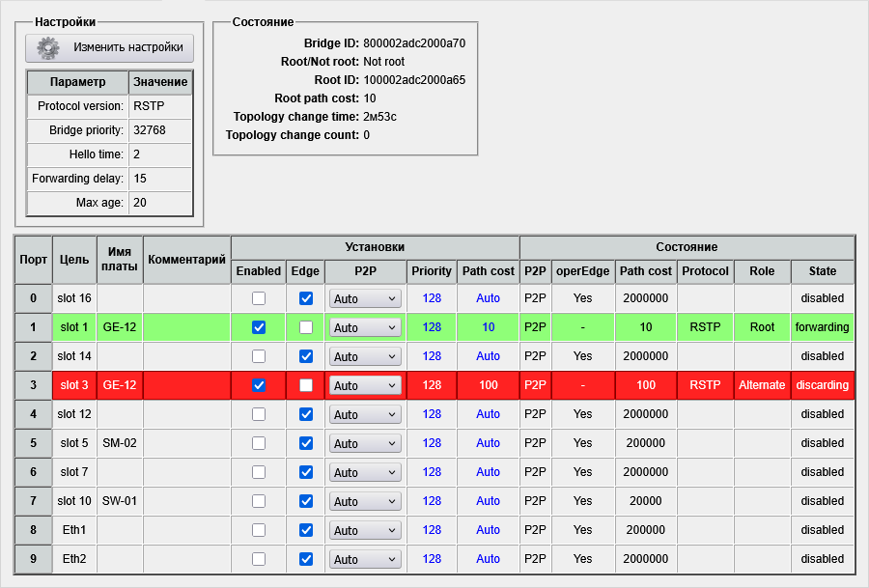
Task: Open P2P dropdown for port 8 Eth1
Action: coord(365,531)
